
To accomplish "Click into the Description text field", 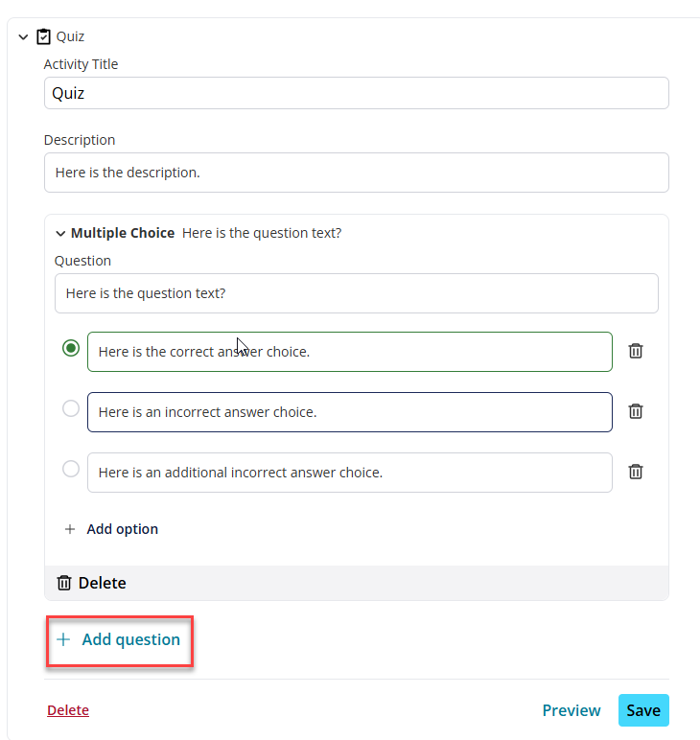I will pyautogui.click(x=357, y=173).
